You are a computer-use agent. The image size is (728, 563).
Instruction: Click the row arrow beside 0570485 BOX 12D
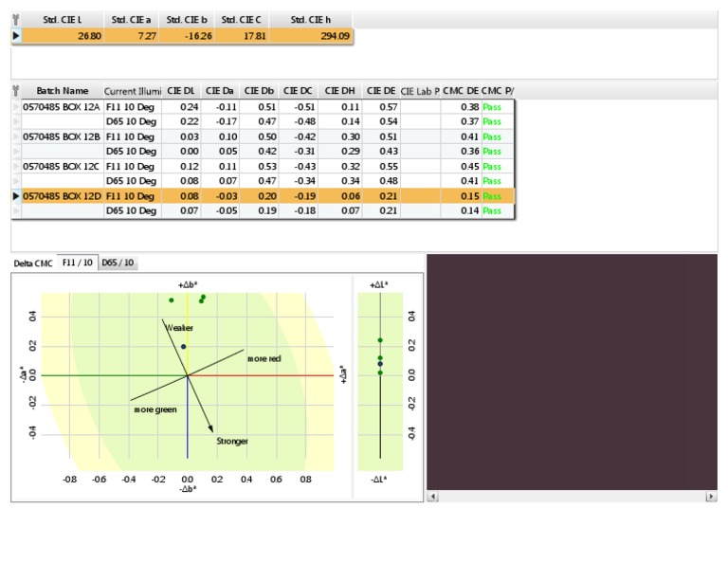click(x=16, y=196)
